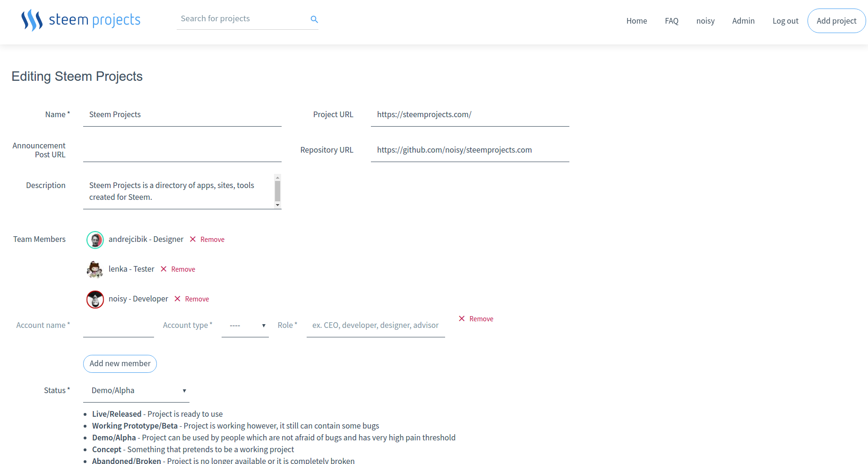Click the 'Live/Released' status description
868x464 pixels.
(x=157, y=414)
